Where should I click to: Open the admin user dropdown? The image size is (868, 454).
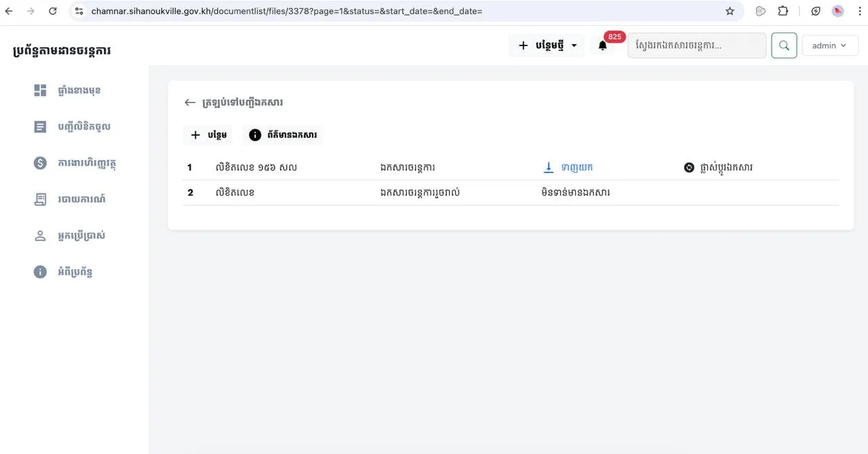point(829,45)
